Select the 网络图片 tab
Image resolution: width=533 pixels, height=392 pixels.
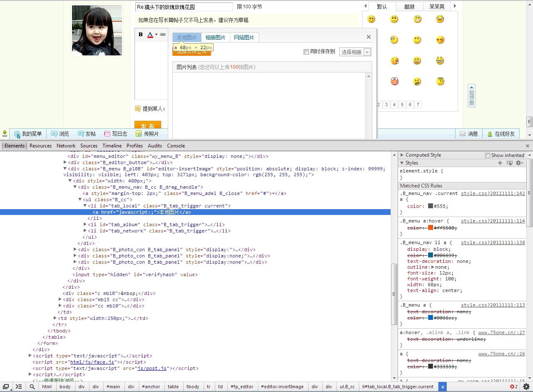coord(244,37)
